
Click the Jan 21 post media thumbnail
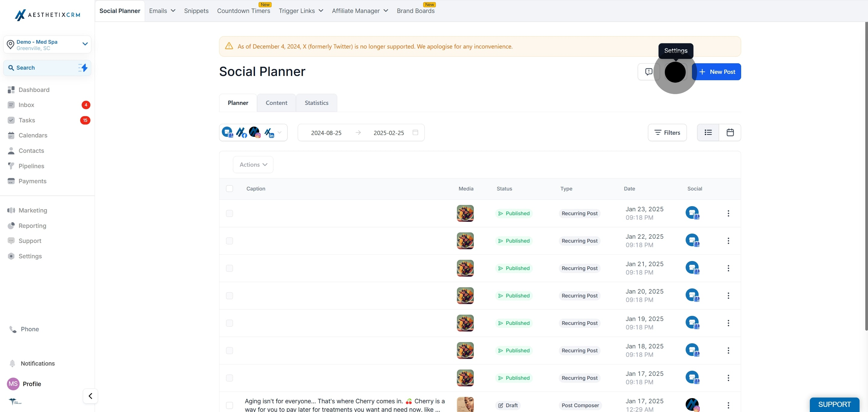point(465,268)
